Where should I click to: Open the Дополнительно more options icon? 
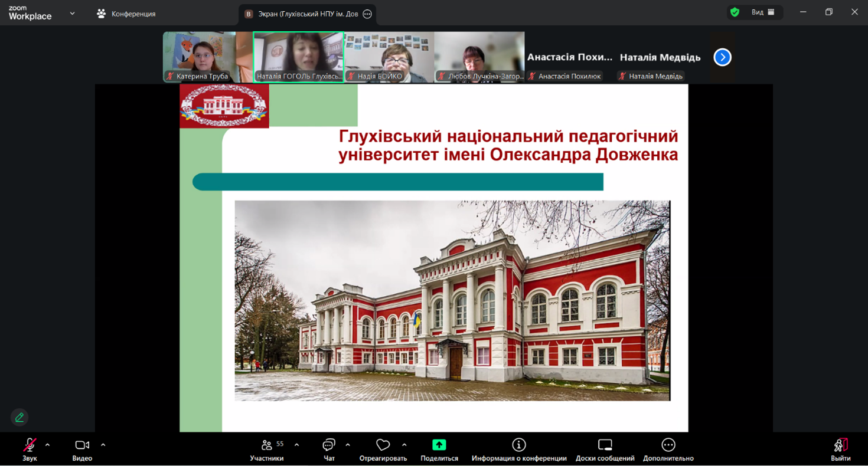pos(668,445)
